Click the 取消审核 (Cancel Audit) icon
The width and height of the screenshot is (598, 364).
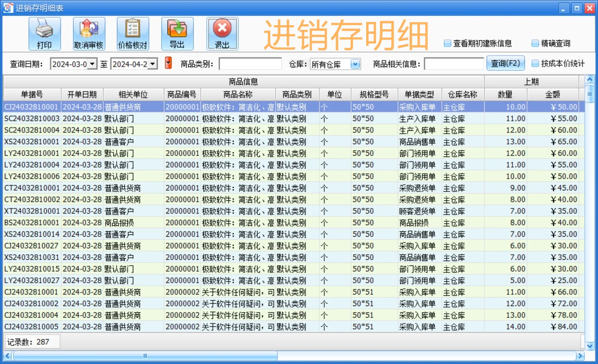(89, 33)
